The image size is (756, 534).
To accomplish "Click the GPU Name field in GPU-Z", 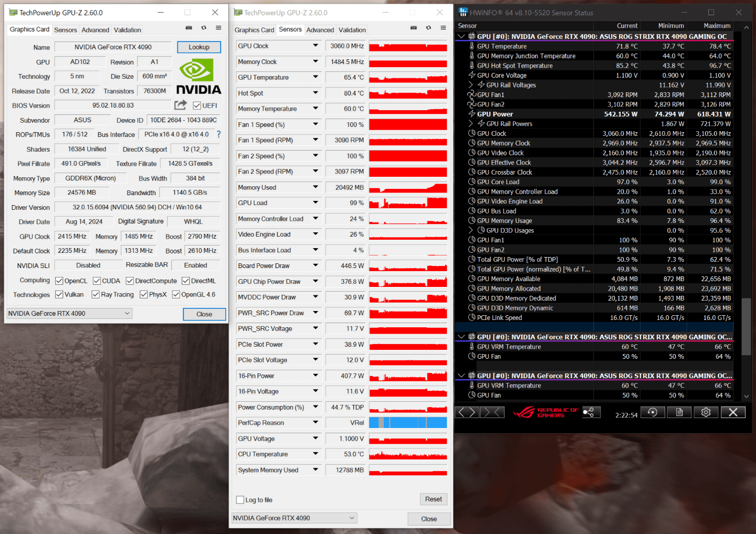I will click(x=113, y=47).
